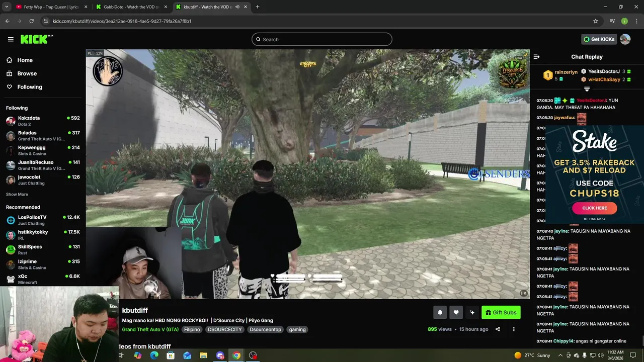This screenshot has width=644, height=362.
Task: Open a new browser tab
Action: [257, 7]
